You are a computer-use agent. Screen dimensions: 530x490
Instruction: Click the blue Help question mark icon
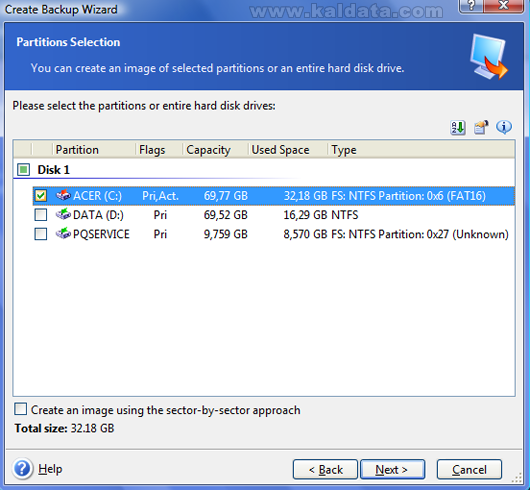click(23, 469)
